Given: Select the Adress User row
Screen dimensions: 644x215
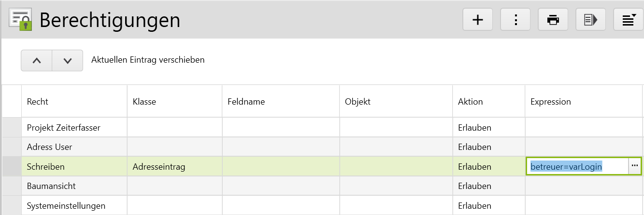Looking at the screenshot, I should pyautogui.click(x=49, y=147).
